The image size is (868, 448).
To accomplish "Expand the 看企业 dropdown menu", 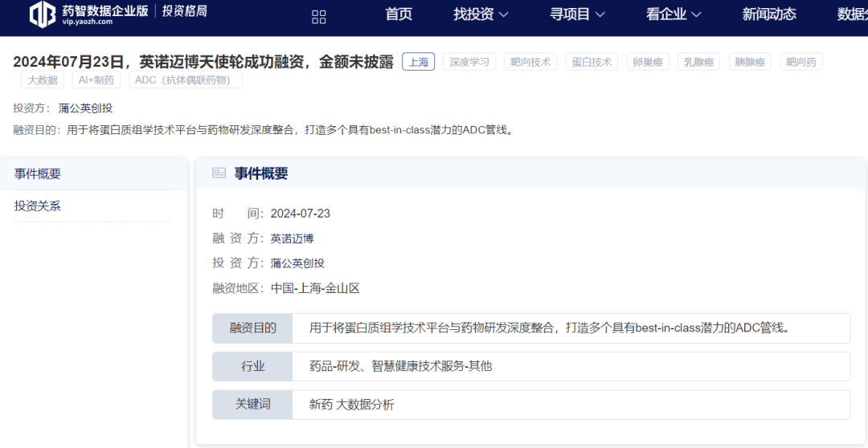I will click(x=674, y=14).
